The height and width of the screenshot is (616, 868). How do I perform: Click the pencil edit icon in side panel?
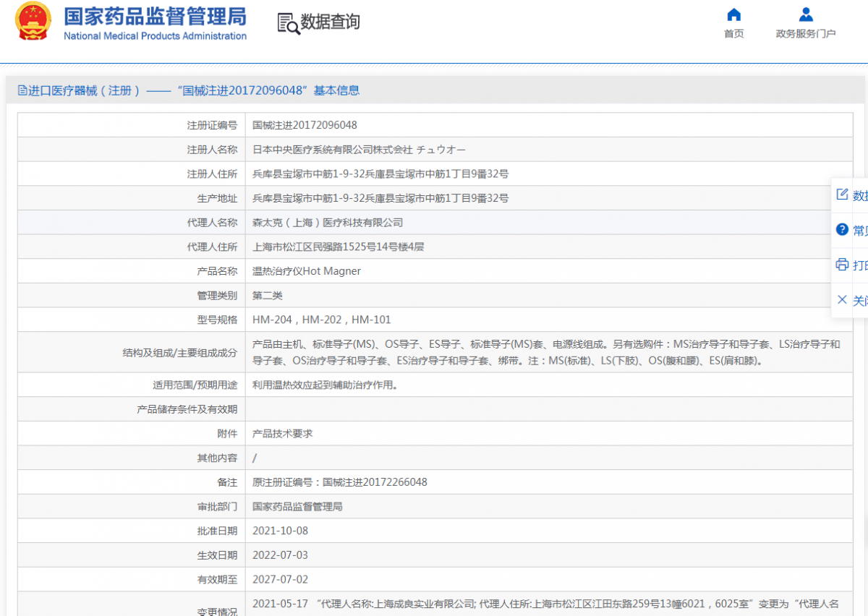tap(842, 194)
